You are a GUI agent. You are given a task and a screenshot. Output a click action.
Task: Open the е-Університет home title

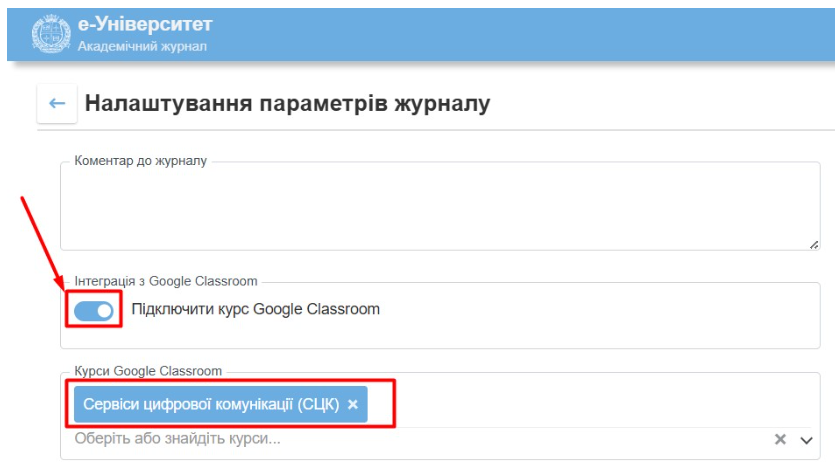click(145, 25)
